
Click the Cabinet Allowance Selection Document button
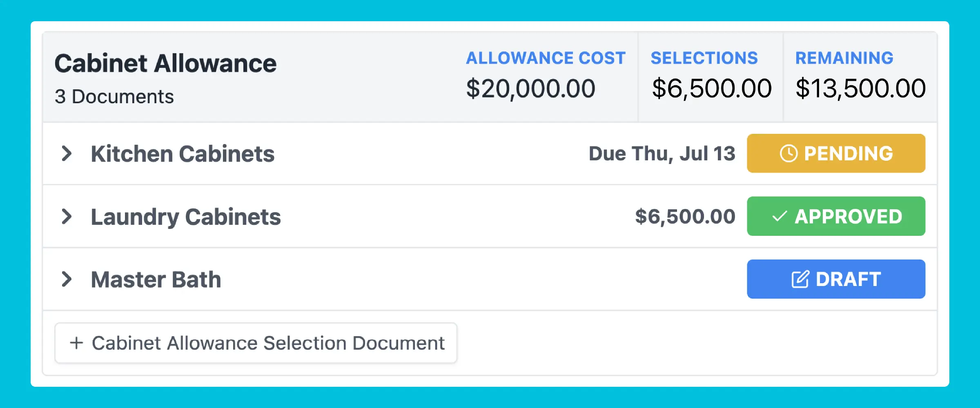(255, 343)
